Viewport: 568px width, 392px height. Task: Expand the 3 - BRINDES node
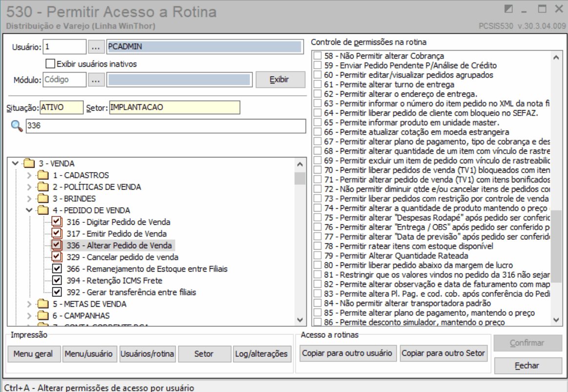pos(29,199)
